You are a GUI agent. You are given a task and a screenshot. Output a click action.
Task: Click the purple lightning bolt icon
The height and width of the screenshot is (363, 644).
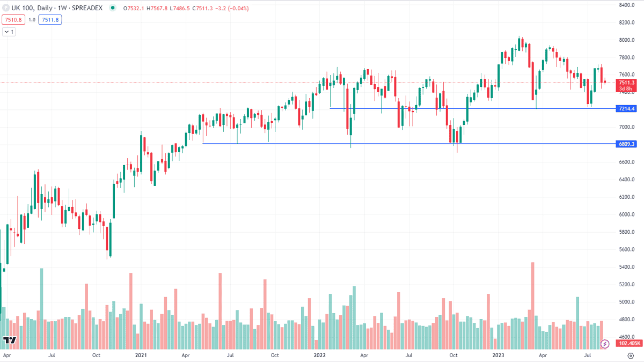pyautogui.click(x=605, y=343)
